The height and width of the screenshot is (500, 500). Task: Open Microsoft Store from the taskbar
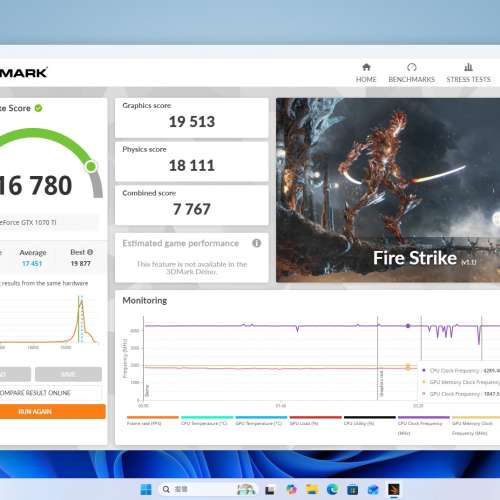353,489
